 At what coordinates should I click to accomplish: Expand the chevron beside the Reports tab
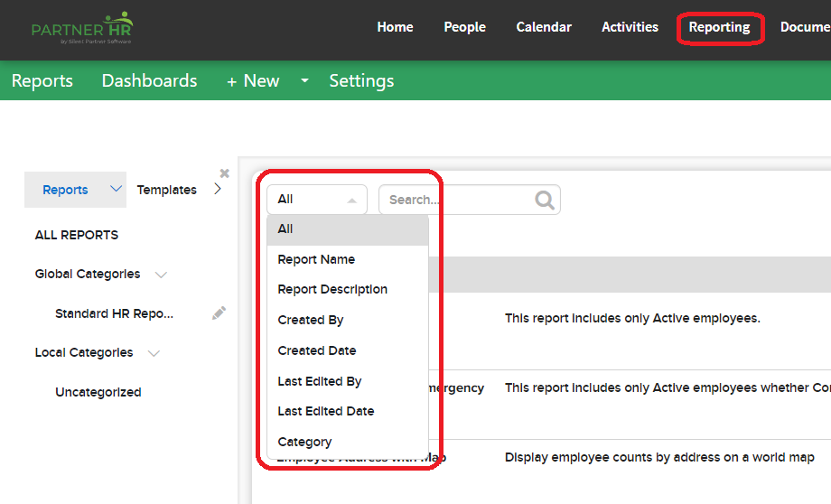tap(116, 189)
